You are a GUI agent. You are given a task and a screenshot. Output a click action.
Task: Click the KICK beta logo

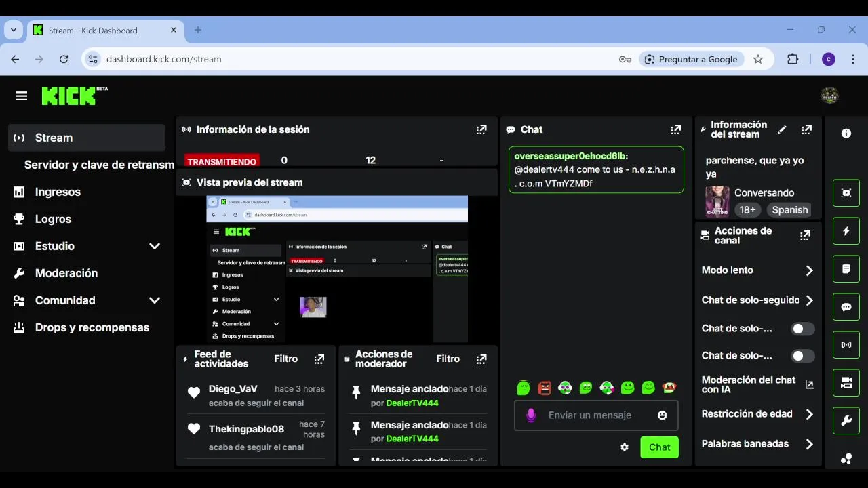[75, 96]
